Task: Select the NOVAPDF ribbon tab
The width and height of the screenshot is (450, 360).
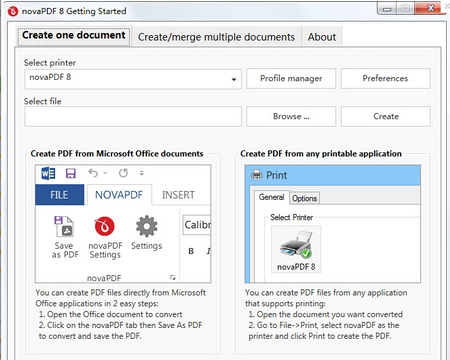Action: tap(119, 195)
